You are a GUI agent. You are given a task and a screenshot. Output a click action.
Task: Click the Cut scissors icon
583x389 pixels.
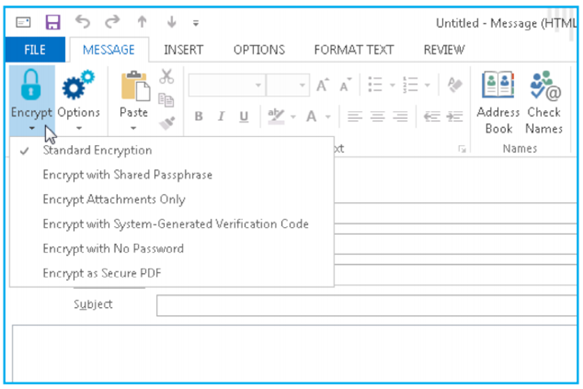(166, 76)
